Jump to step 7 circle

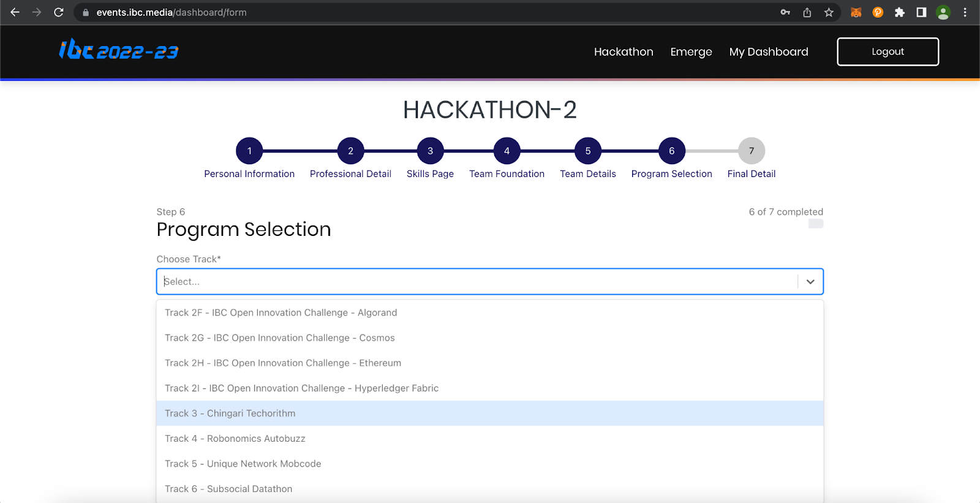tap(752, 151)
